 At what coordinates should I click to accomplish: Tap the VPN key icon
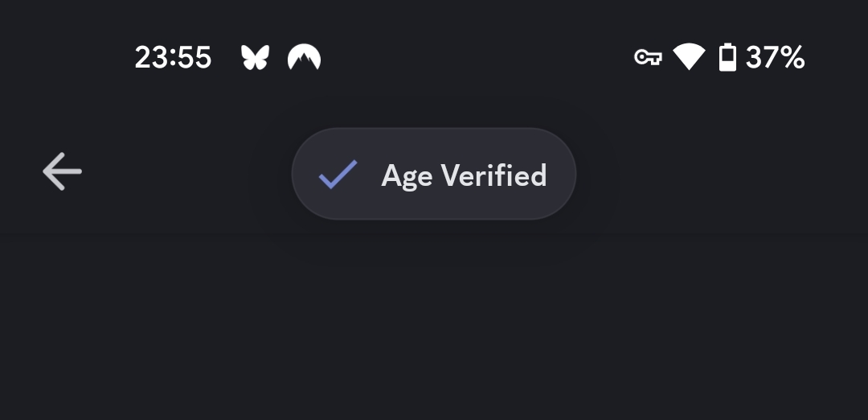point(648,57)
